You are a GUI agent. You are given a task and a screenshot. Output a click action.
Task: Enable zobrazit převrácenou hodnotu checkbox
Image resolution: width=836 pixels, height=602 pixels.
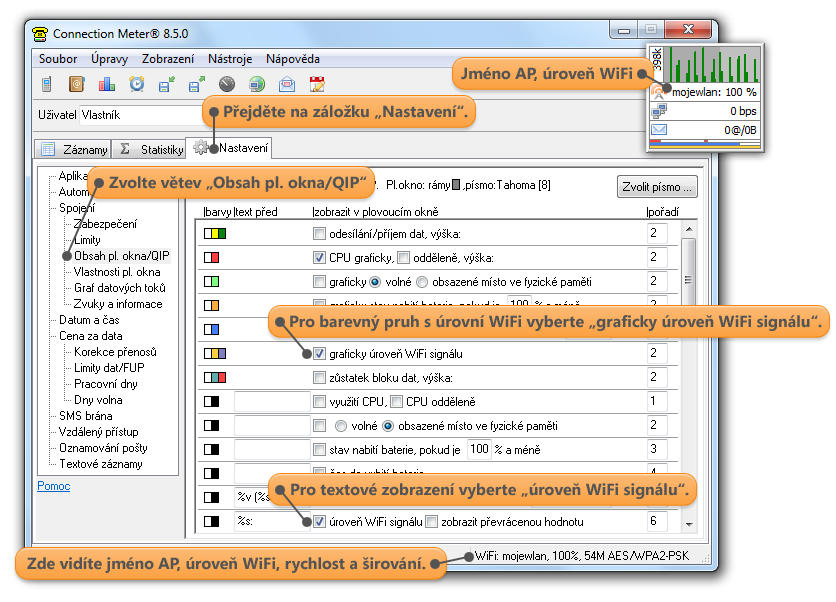click(431, 521)
